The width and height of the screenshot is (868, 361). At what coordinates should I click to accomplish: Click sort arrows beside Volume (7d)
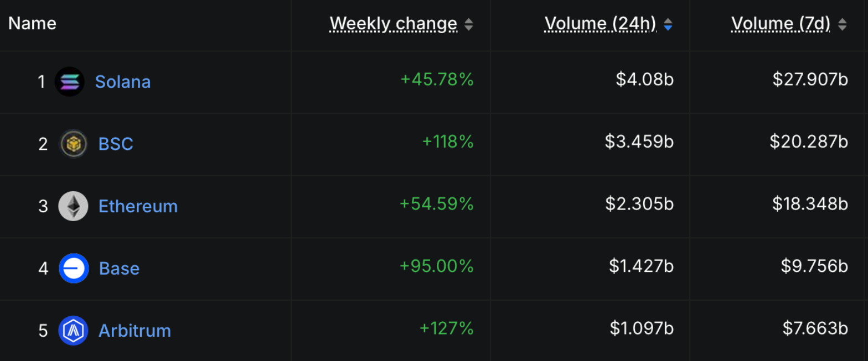[843, 24]
